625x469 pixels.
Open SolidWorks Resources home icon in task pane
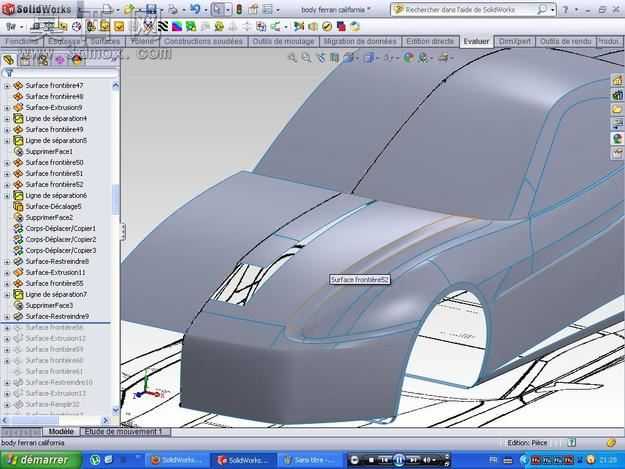click(617, 80)
